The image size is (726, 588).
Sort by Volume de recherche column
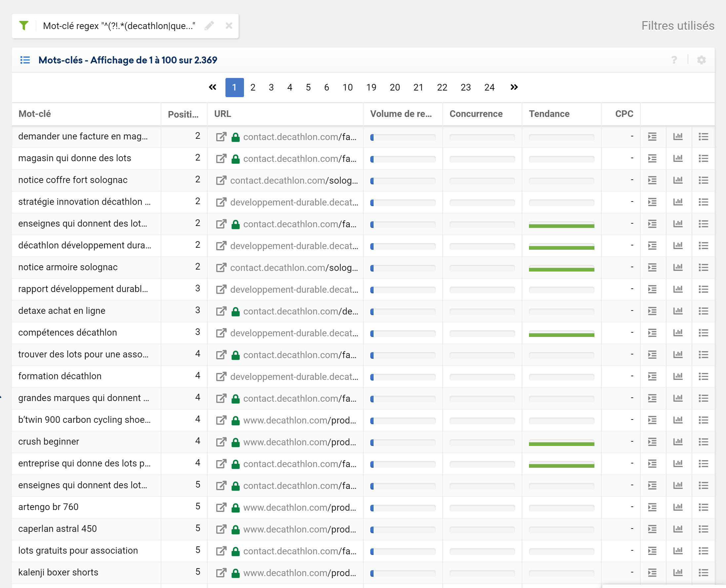401,114
